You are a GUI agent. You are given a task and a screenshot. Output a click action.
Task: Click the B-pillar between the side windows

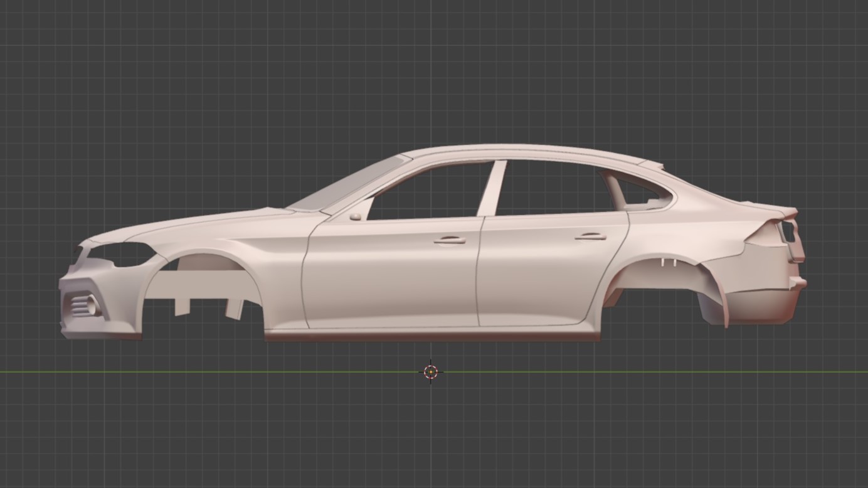tap(492, 188)
